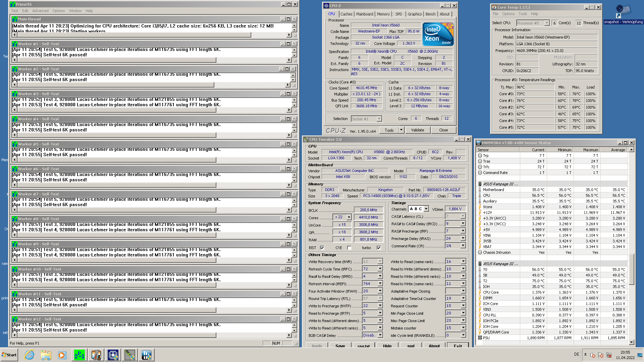Open the CAS# Latency (CL) dropdown
The height and width of the screenshot is (362, 644).
(463, 216)
